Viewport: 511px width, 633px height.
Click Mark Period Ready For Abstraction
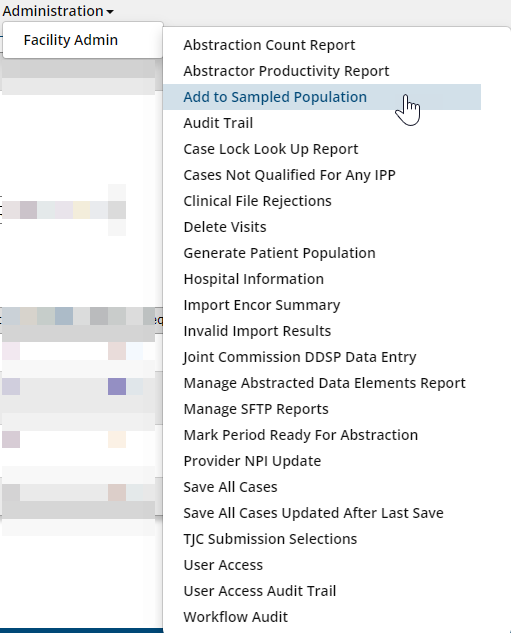[301, 435]
